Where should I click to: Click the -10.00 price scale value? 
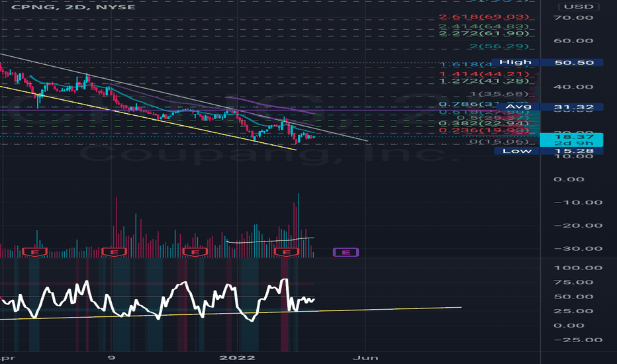pyautogui.click(x=578, y=203)
